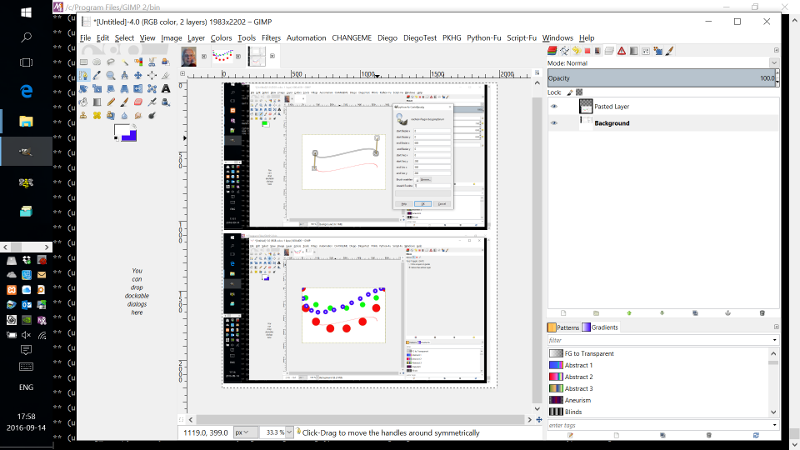Open the px units dropdown in status bar
The width and height of the screenshot is (800, 450).
(244, 432)
